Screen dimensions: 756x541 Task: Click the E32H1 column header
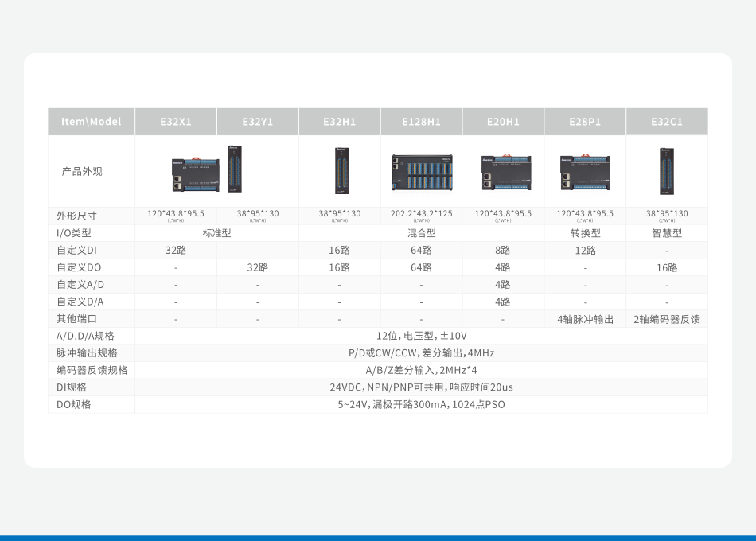(340, 122)
